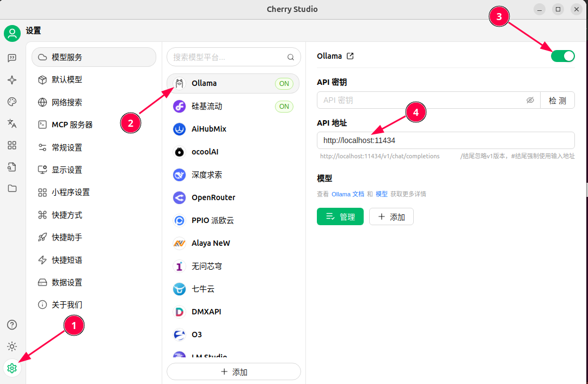Open the Ollama 文档 link

coord(347,194)
